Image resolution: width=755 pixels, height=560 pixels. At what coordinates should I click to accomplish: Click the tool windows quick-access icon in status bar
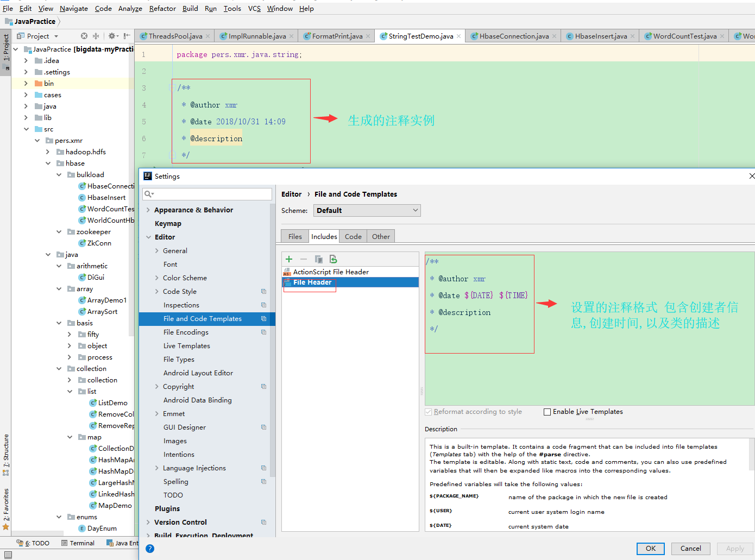click(x=8, y=555)
